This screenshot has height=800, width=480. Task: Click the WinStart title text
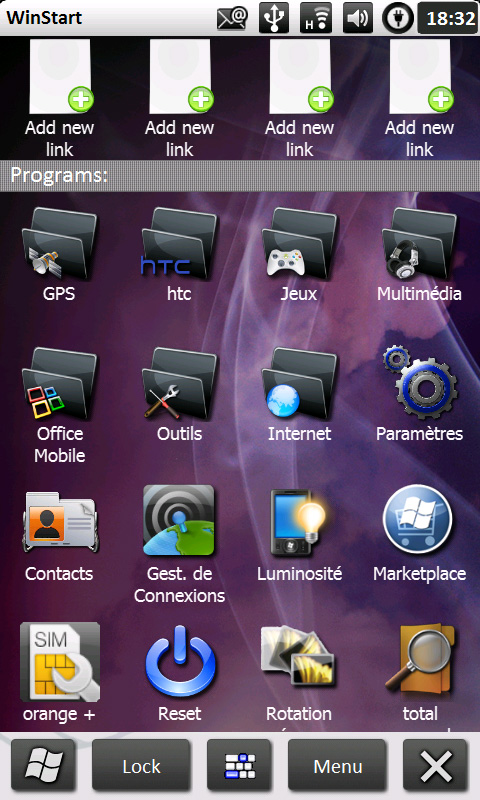coord(44,17)
